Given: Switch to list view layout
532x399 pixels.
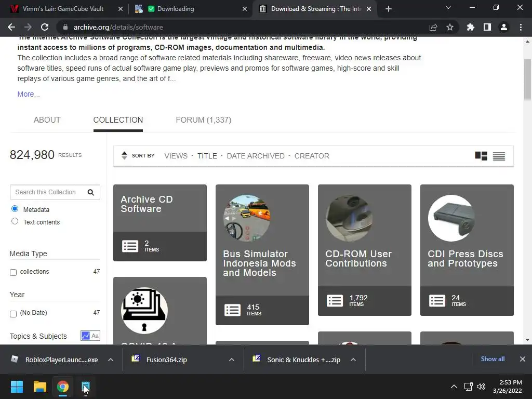Looking at the screenshot, I should 499,156.
